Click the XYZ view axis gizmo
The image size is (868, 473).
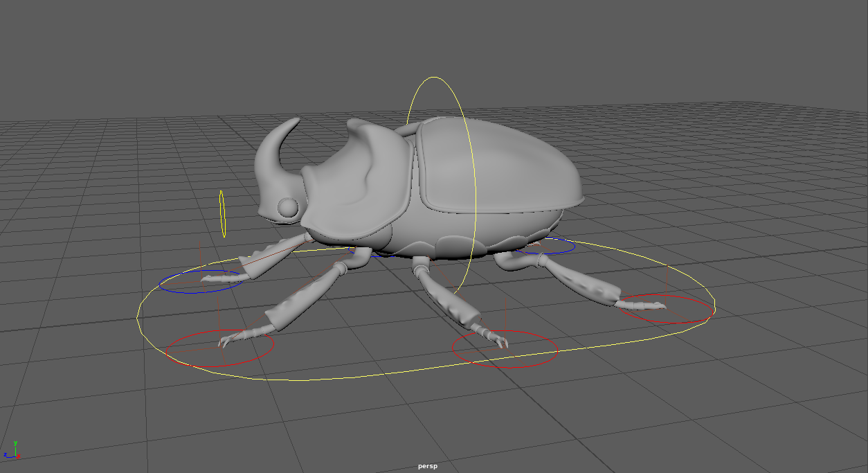12,451
